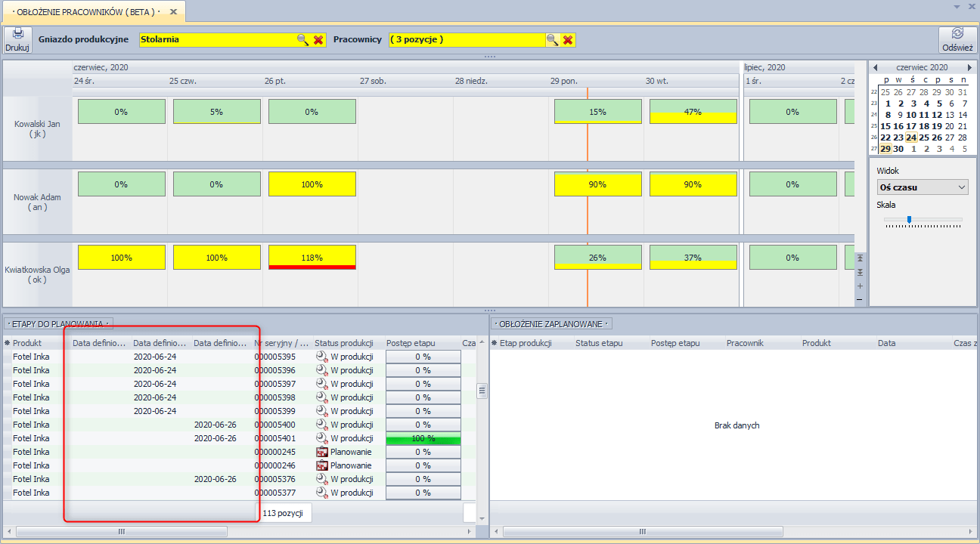The image size is (980, 544).
Task: Select Kwiatkowska Olga's 37% workload block
Action: 693,258
